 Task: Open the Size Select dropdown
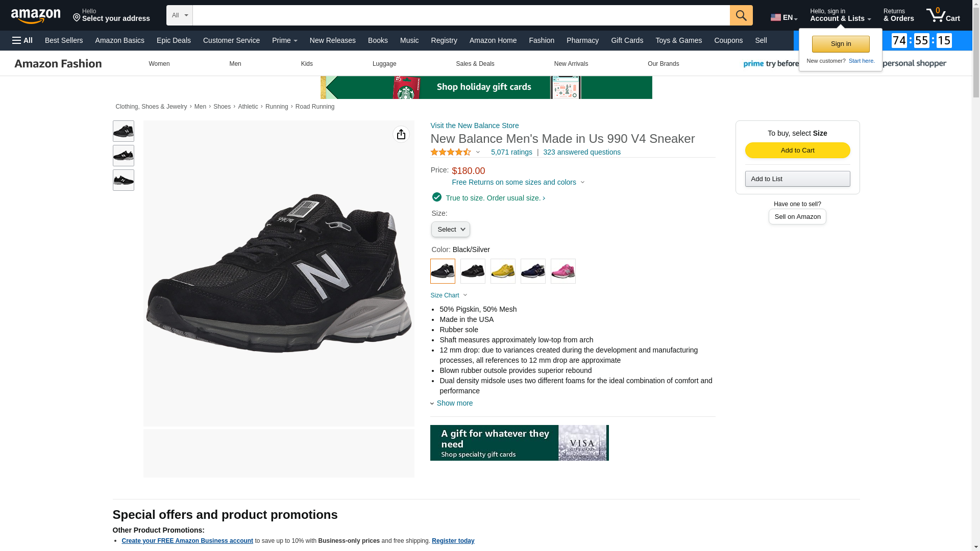point(450,230)
